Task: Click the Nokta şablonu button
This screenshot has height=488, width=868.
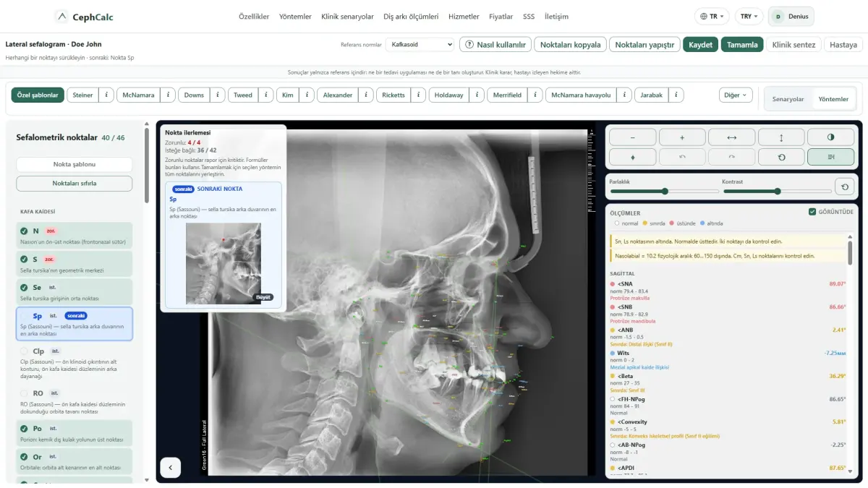Action: pyautogui.click(x=74, y=164)
